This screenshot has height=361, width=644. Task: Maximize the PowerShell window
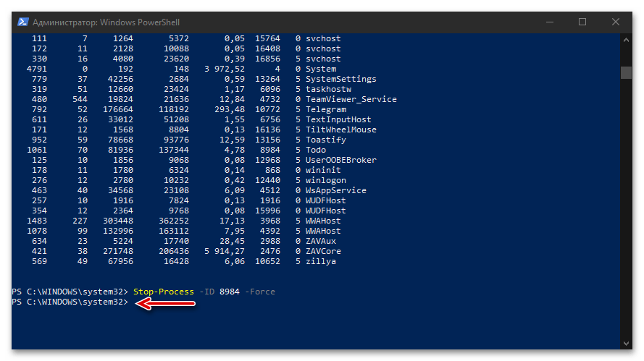[582, 22]
